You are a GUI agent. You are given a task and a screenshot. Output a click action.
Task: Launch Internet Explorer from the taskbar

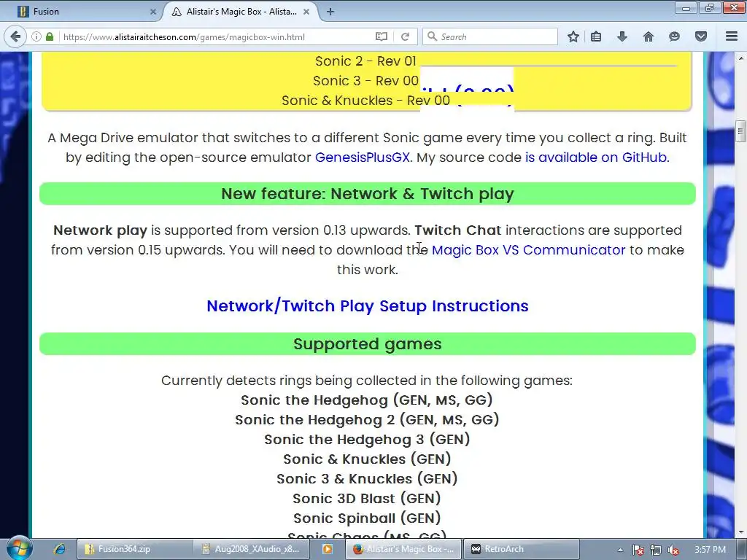[x=59, y=549]
